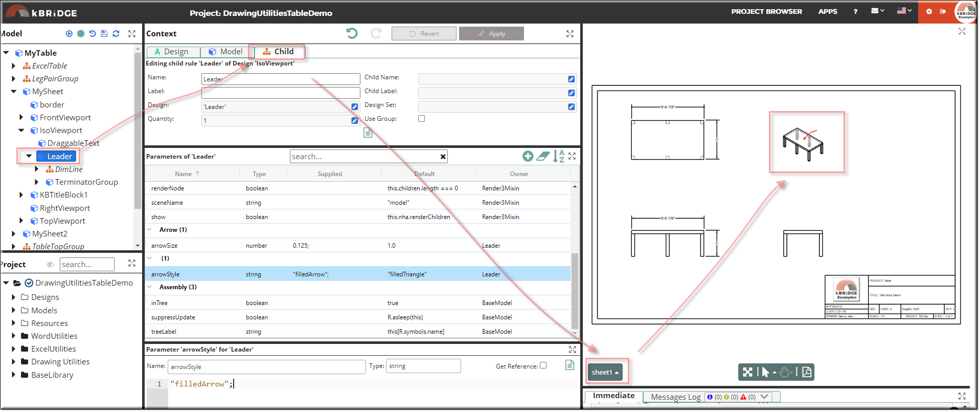Select the KBTitleBlock1 tree item
Image resolution: width=980 pixels, height=412 pixels.
(63, 195)
